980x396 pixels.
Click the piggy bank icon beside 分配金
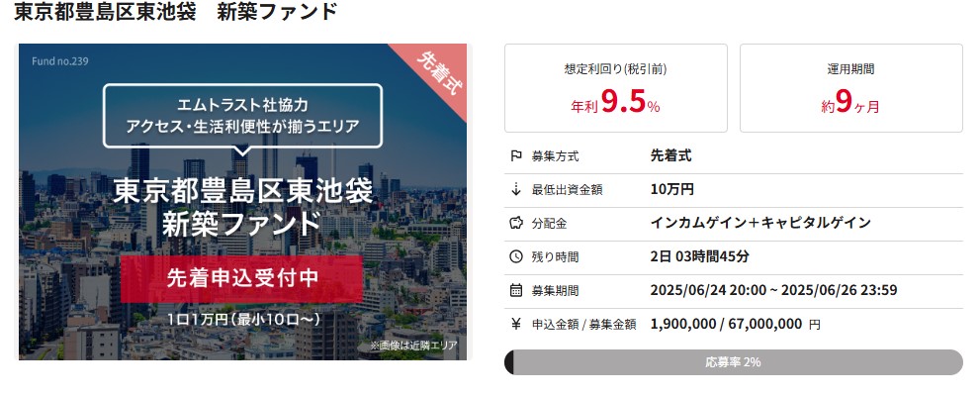515,223
